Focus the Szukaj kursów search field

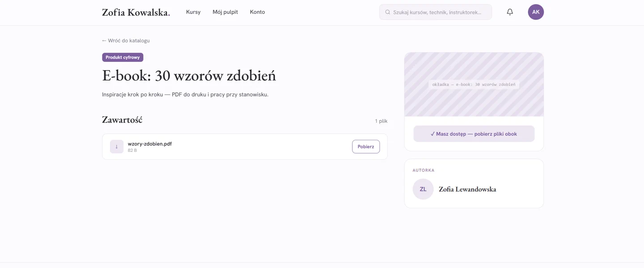tap(436, 12)
